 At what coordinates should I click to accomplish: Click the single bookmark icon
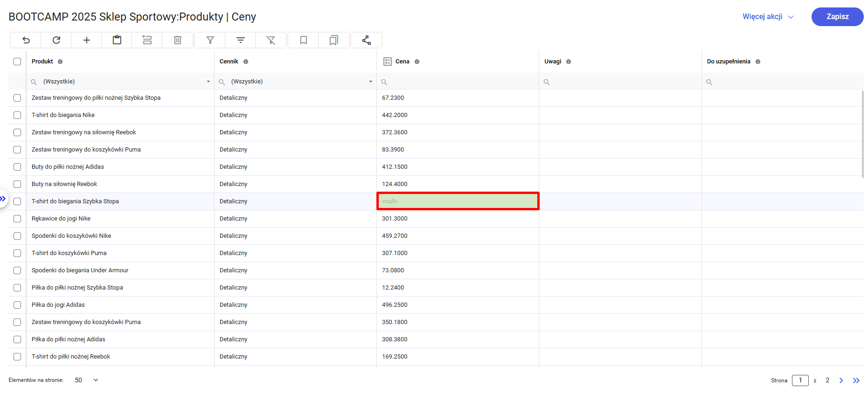tap(304, 40)
